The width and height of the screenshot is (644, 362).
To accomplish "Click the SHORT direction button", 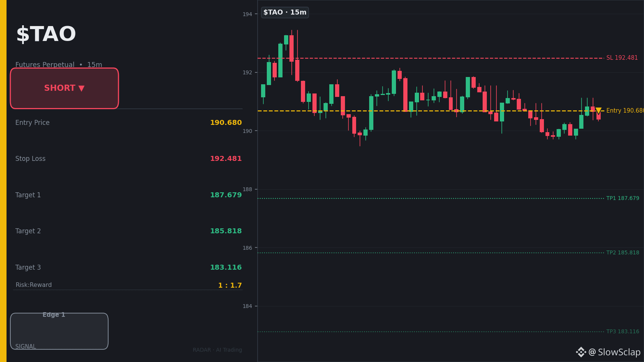I will click(x=64, y=88).
